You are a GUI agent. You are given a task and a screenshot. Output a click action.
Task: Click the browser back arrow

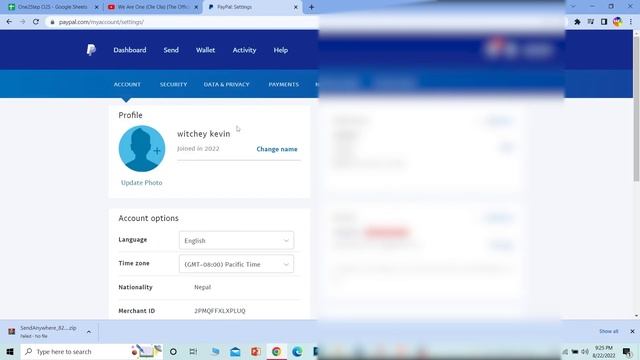(9, 22)
